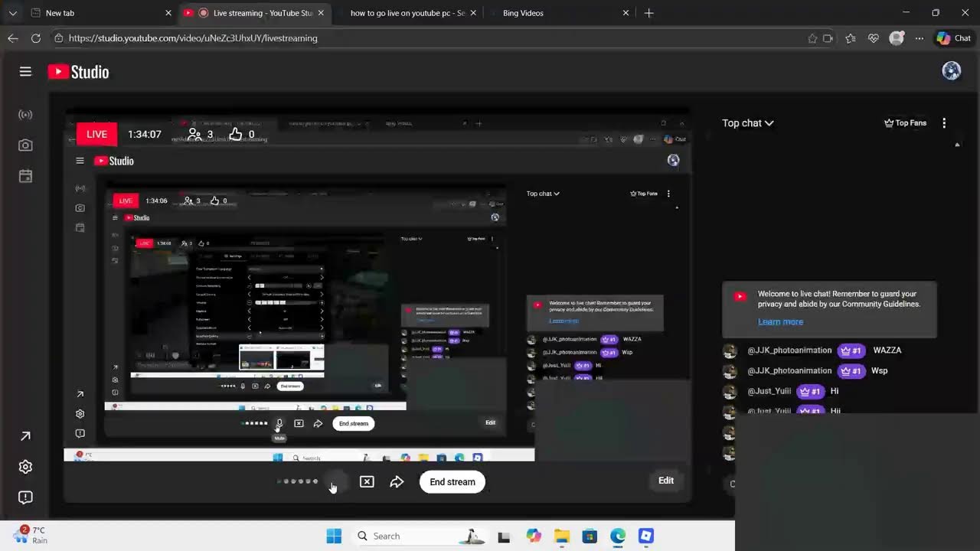Open Edge Settings and more menu
This screenshot has width=980, height=551.
920,38
